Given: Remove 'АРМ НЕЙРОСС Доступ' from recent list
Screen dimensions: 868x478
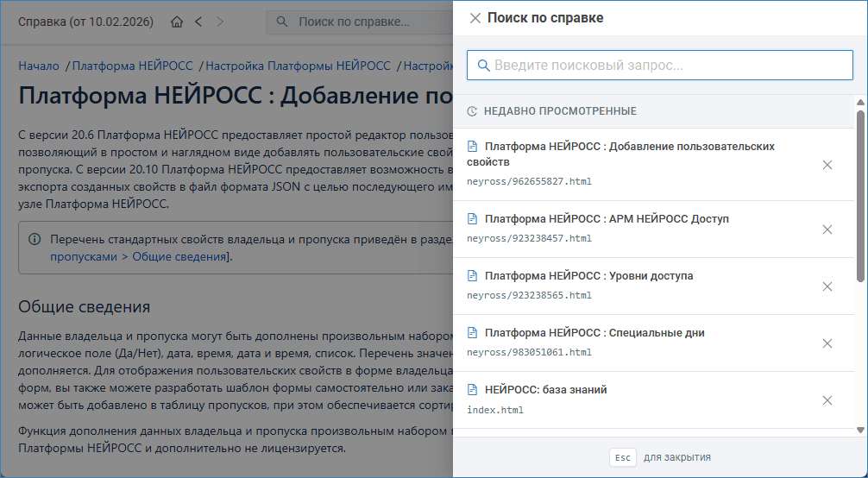Looking at the screenshot, I should pyautogui.click(x=827, y=230).
